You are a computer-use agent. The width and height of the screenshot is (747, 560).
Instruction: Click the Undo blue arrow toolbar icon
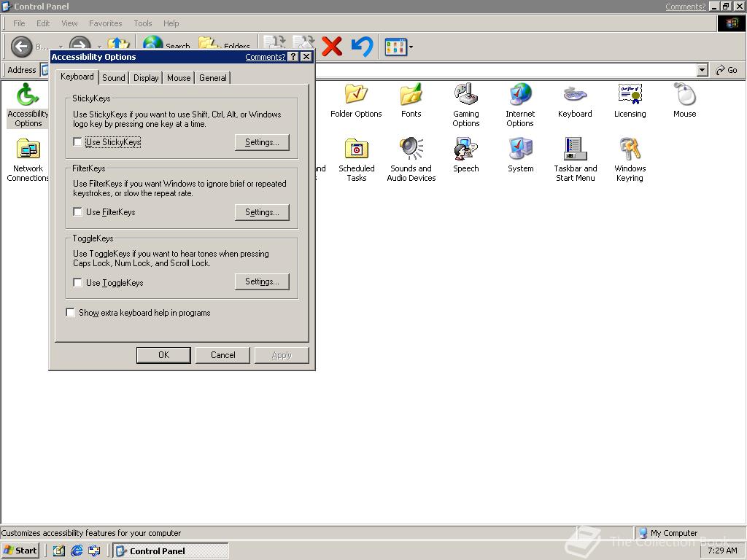point(362,47)
